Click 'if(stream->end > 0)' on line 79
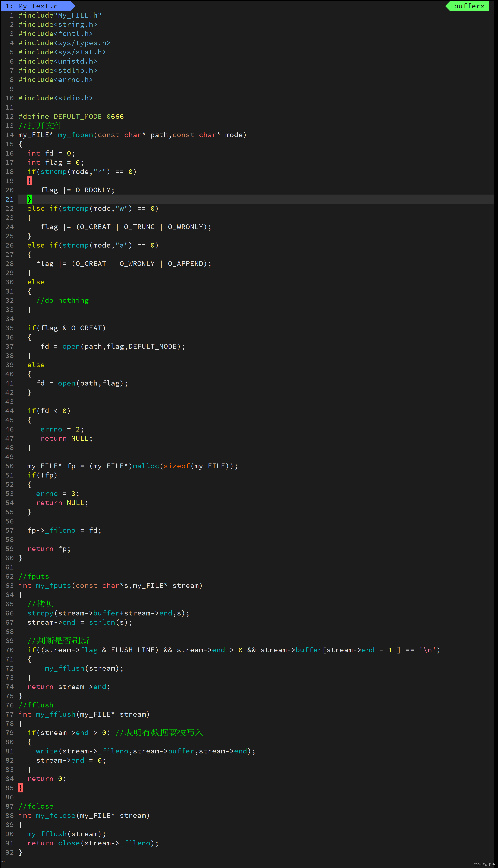Viewport: 498px width, 868px height. [x=69, y=733]
